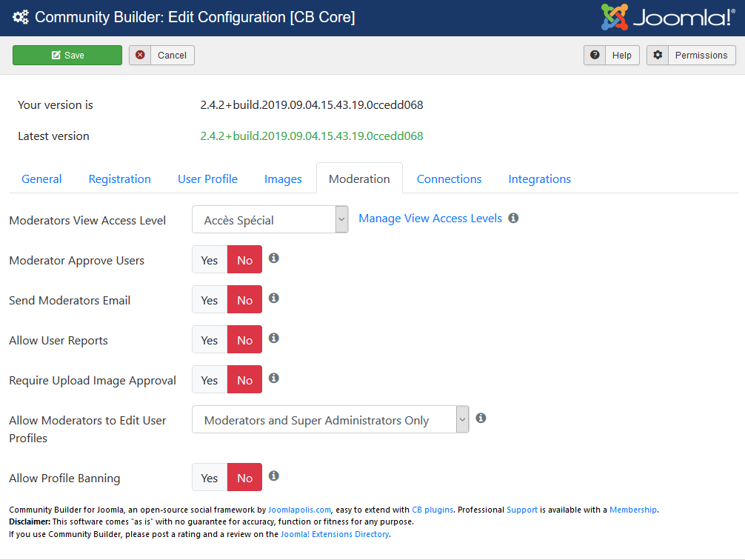Set Require Upload Image Approval to Yes
Screen dimensions: 745x560
coord(210,379)
